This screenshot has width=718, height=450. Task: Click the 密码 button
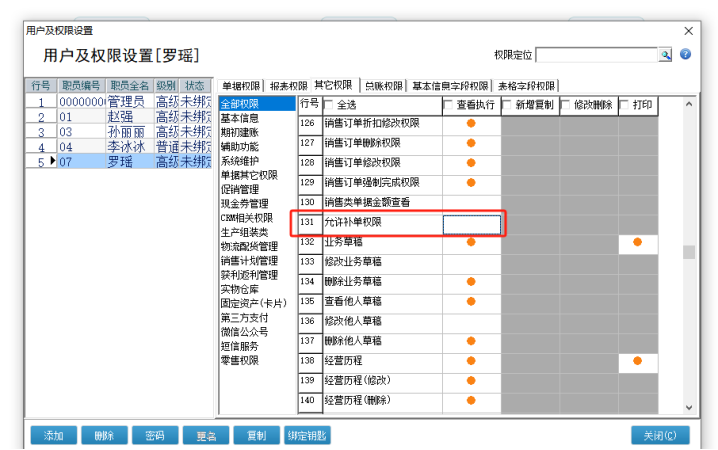click(x=155, y=435)
